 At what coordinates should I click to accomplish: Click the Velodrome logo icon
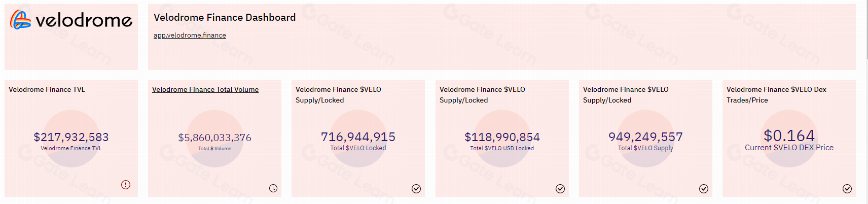point(21,20)
